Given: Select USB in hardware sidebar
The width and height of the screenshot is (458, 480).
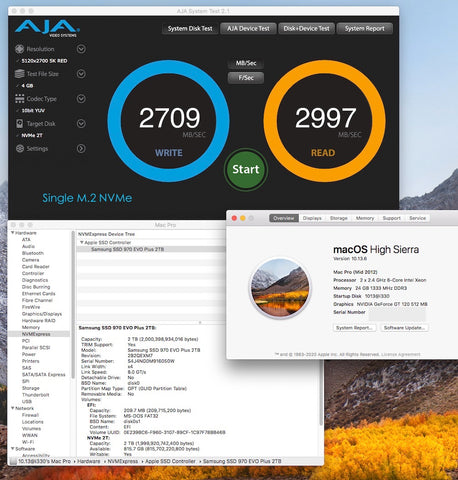Looking at the screenshot, I should click(x=27, y=401).
